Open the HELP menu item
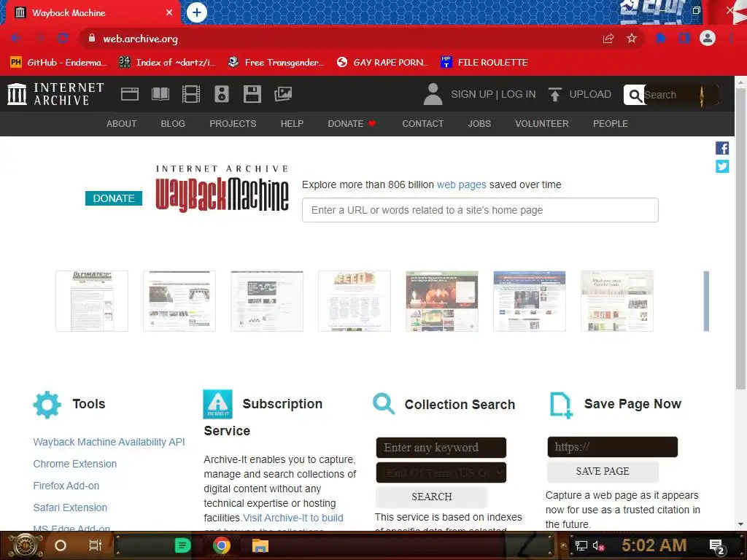This screenshot has height=560, width=747. [x=292, y=124]
